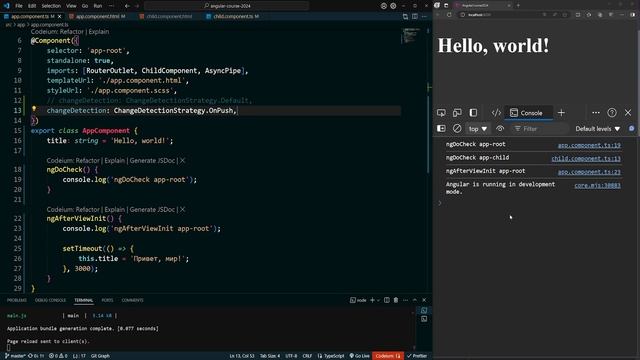Click Git Graph in the status bar
Screen dimensions: 640x360
[x=100, y=356]
